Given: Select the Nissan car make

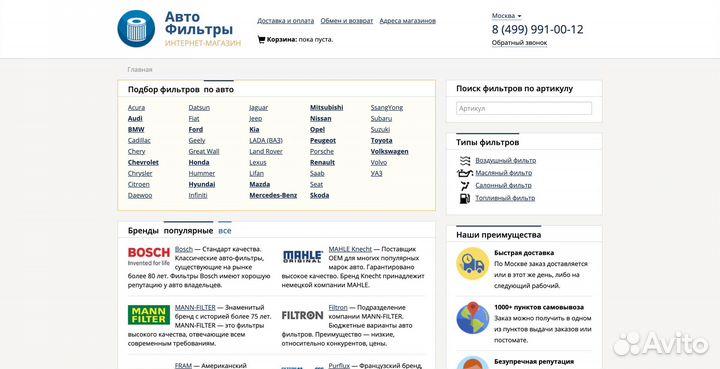Looking at the screenshot, I should [x=321, y=118].
